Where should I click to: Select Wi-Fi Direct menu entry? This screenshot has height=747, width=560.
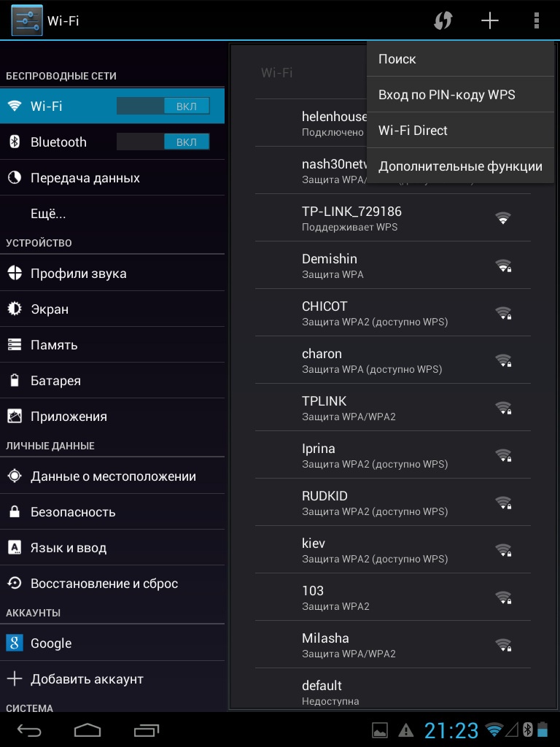pos(460,131)
